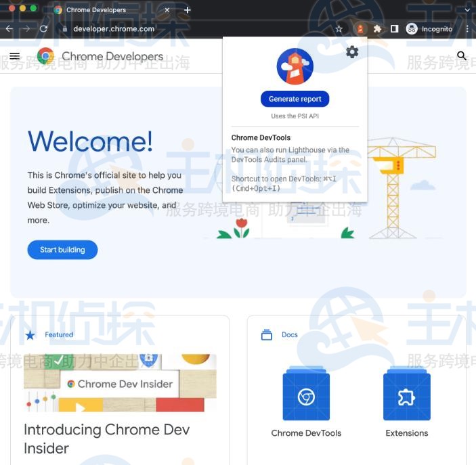The image size is (476, 465).
Task: Go forward with the forward arrow
Action: pos(26,29)
